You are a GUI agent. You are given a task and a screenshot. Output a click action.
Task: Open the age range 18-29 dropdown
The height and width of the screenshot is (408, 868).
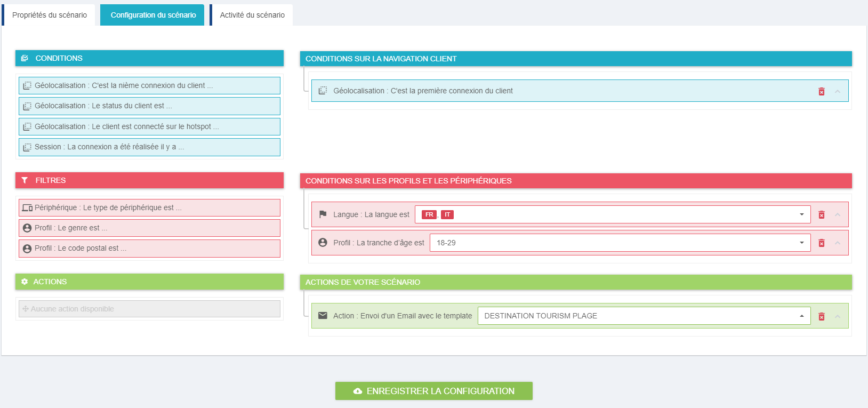point(801,243)
